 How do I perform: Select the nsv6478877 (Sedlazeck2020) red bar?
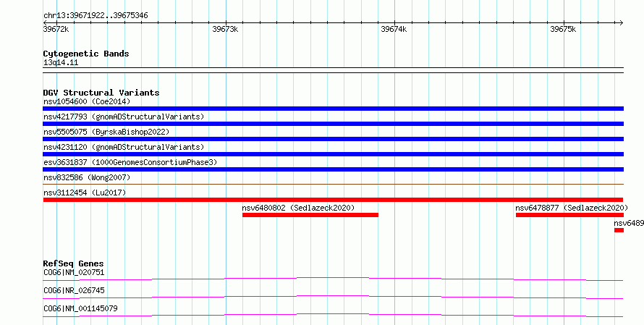point(569,215)
